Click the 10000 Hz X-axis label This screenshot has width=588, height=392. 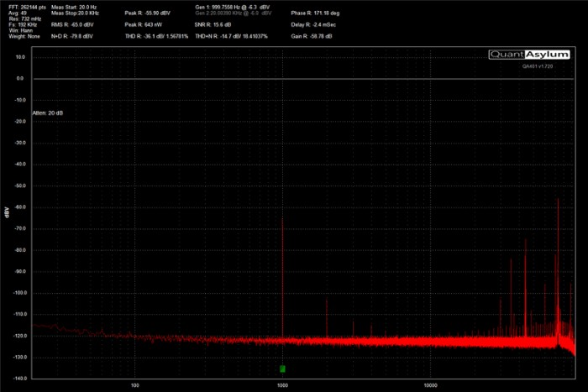430,385
